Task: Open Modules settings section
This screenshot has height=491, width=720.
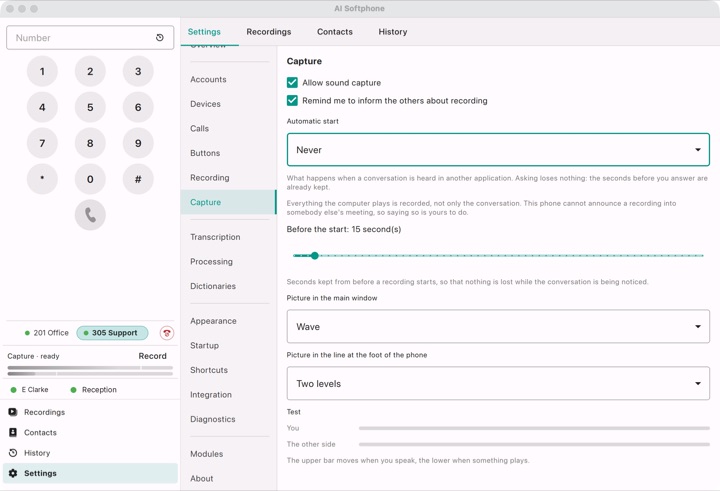Action: click(228, 454)
